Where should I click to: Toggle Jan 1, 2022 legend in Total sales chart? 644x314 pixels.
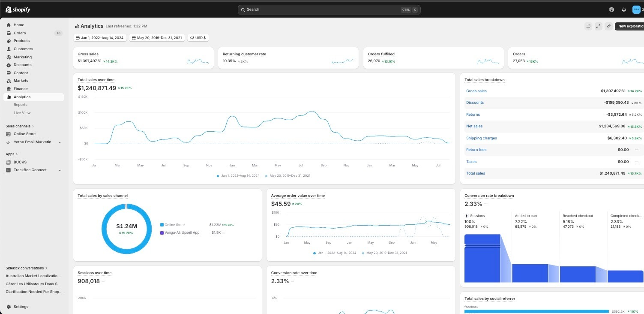tap(238, 175)
